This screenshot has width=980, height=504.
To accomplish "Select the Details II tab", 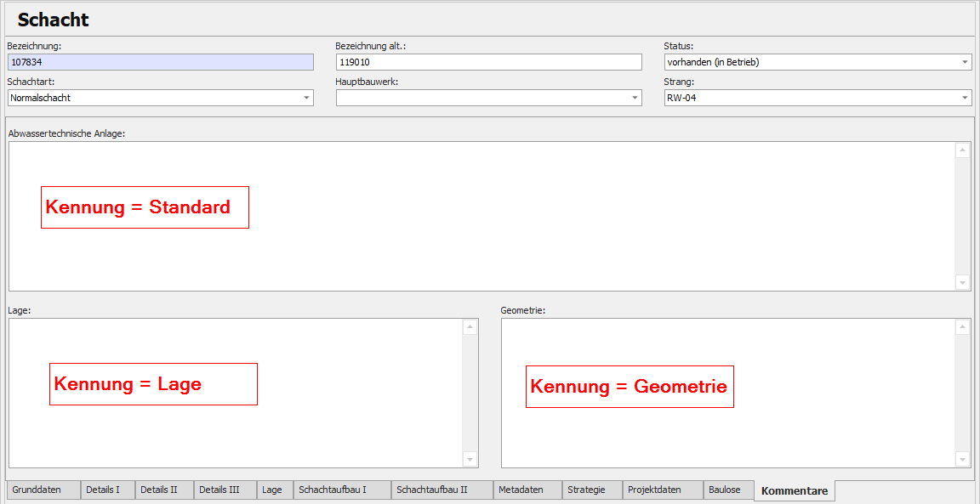I will pyautogui.click(x=159, y=490).
